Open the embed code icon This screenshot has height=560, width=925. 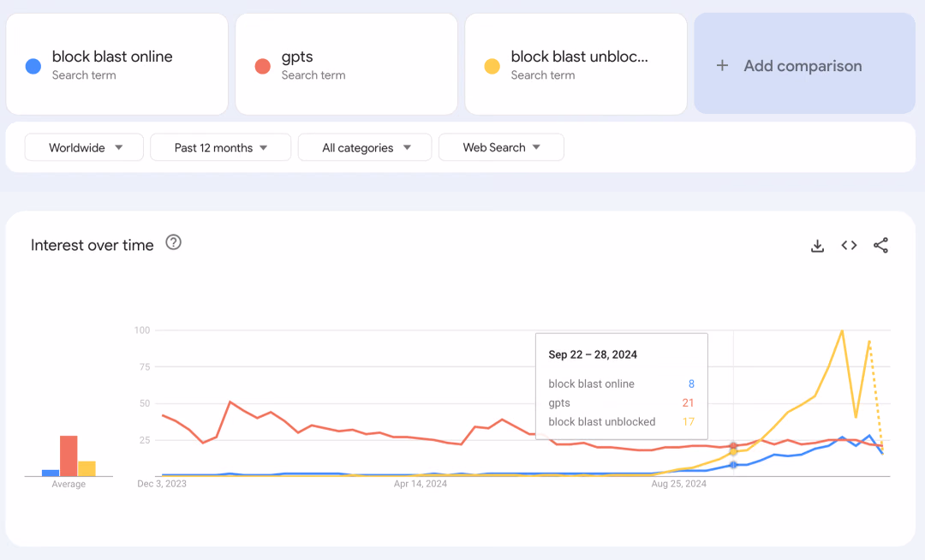pos(849,245)
